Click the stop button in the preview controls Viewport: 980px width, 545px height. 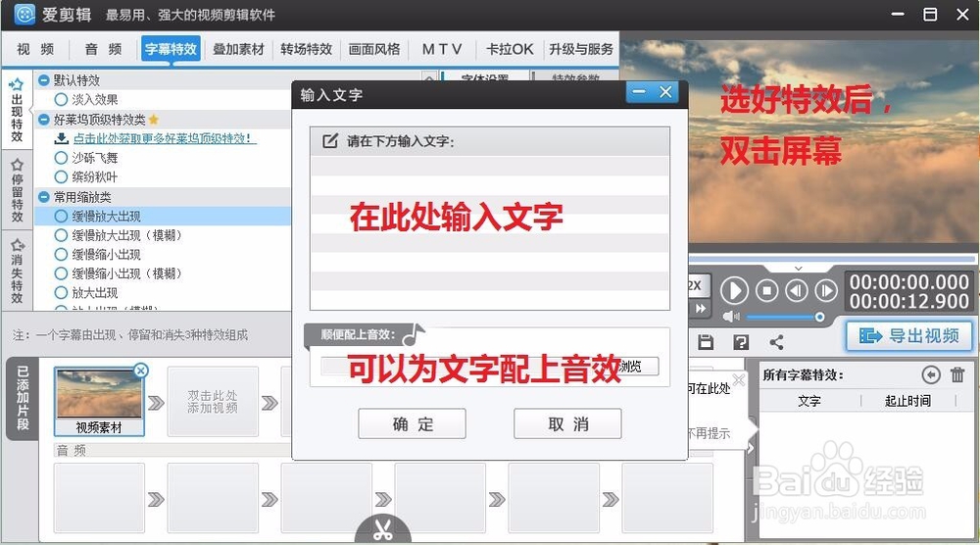point(767,290)
